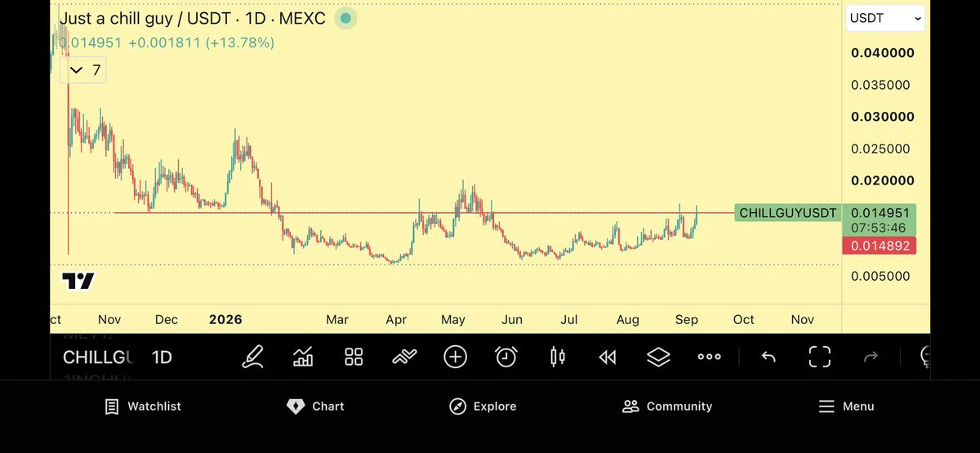The image size is (980, 453).
Task: Open the Menu tab
Action: point(846,406)
